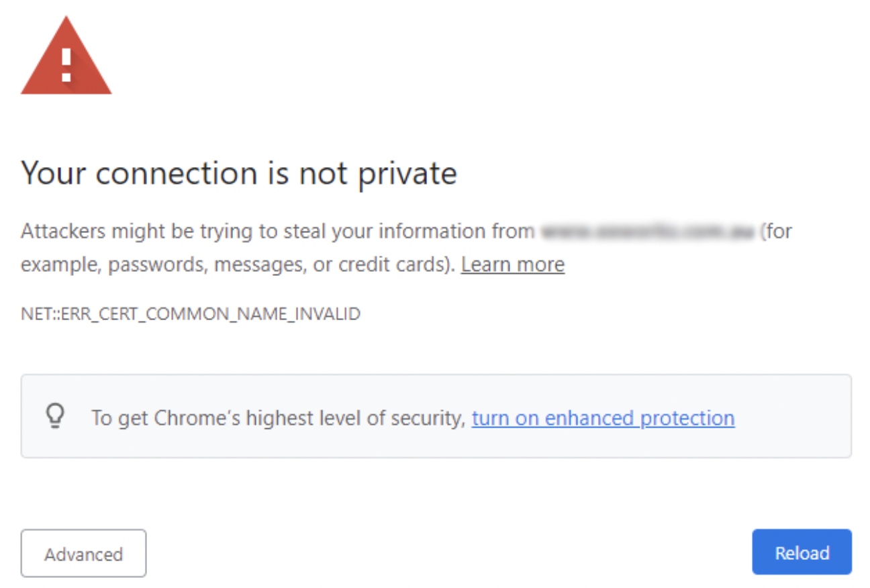Click the red warning triangle icon
This screenshot has width=870, height=588.
[66, 60]
